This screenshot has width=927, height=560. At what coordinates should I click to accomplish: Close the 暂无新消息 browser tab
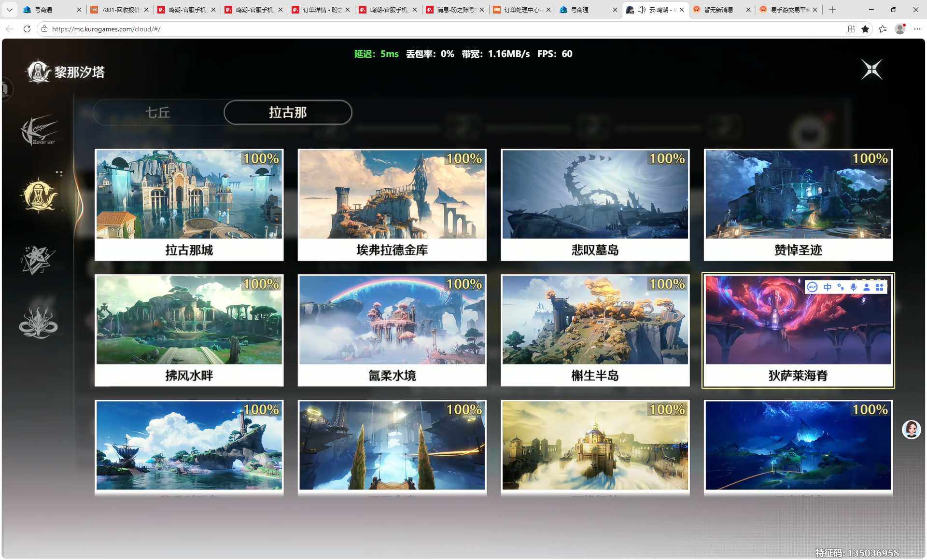[748, 10]
